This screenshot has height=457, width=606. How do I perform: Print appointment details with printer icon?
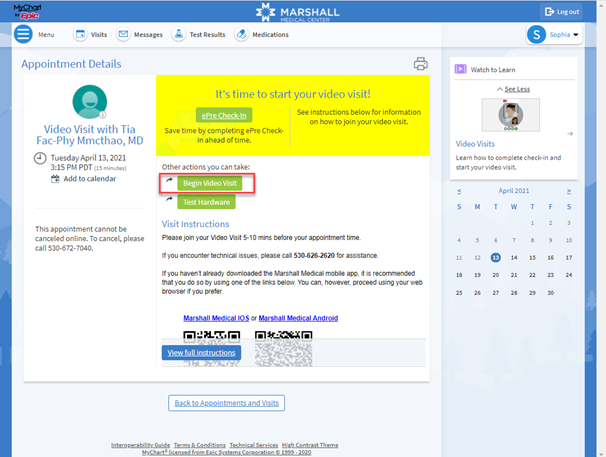coord(420,64)
